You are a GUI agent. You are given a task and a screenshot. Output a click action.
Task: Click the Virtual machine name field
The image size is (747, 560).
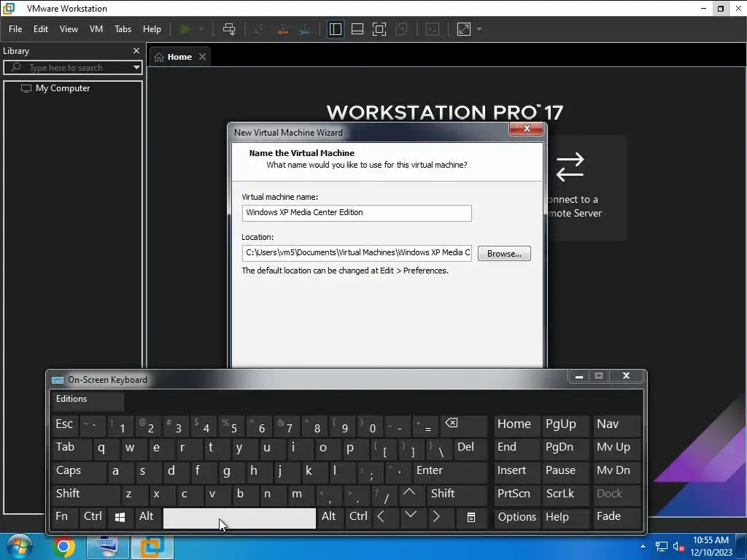click(357, 213)
